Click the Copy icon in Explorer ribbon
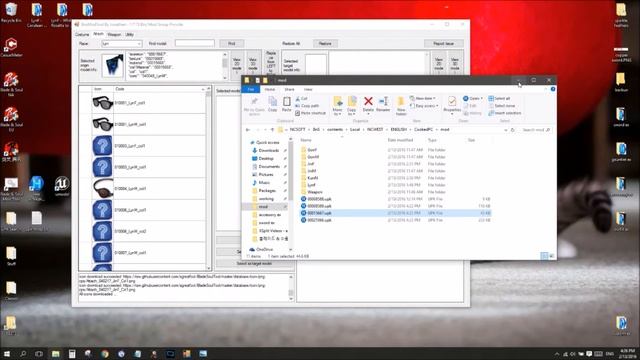Screen dimensions: 640x360 click(273, 101)
